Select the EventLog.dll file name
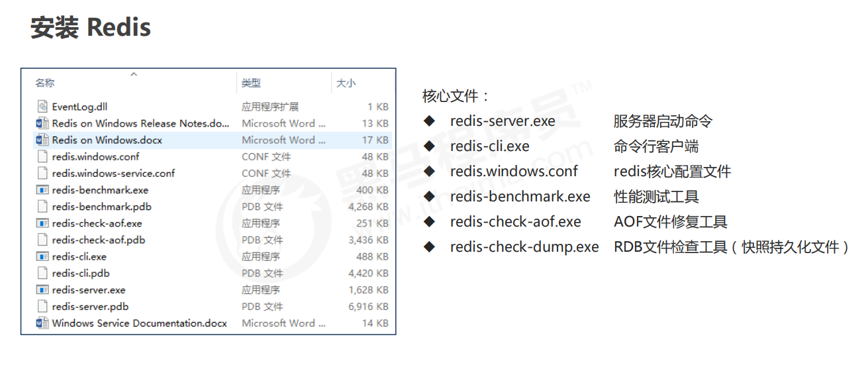The image size is (868, 373). (x=79, y=107)
